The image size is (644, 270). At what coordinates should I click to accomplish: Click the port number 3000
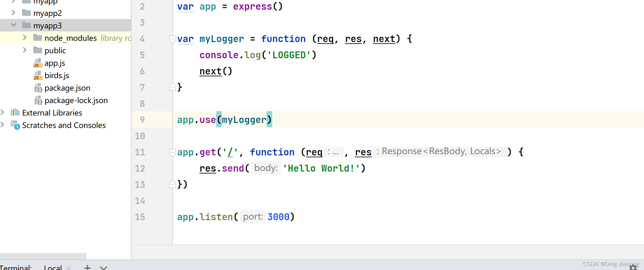(278, 217)
